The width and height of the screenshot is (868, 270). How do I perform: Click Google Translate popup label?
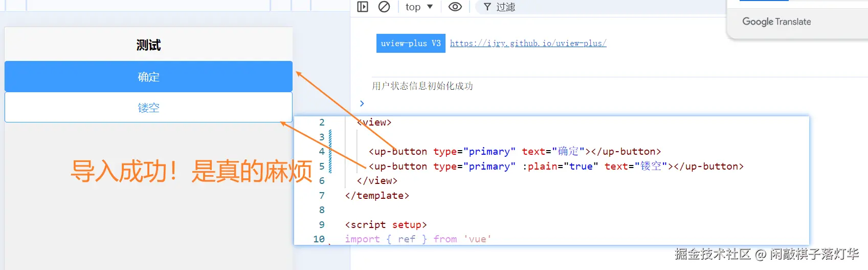tap(776, 22)
